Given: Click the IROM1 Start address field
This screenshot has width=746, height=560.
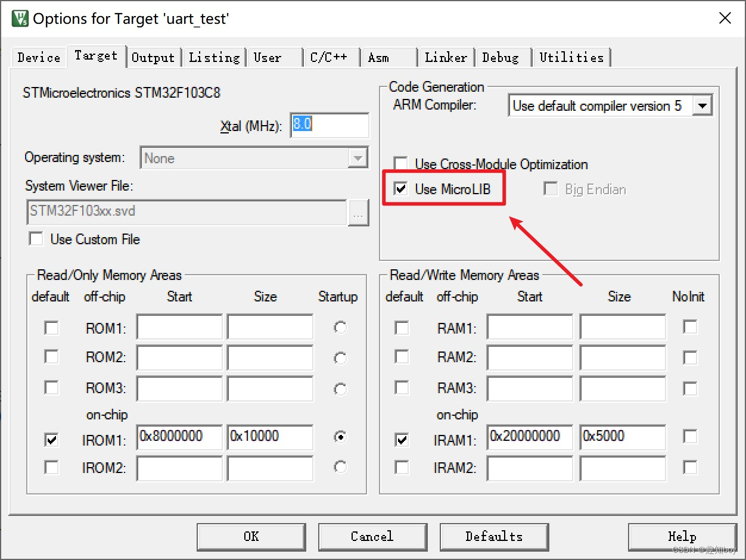Looking at the screenshot, I should (179, 437).
